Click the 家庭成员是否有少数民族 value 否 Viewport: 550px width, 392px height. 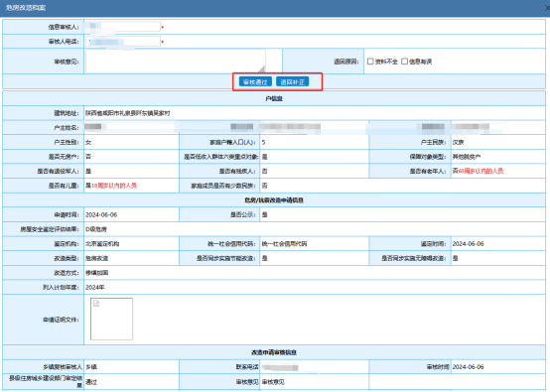point(264,186)
